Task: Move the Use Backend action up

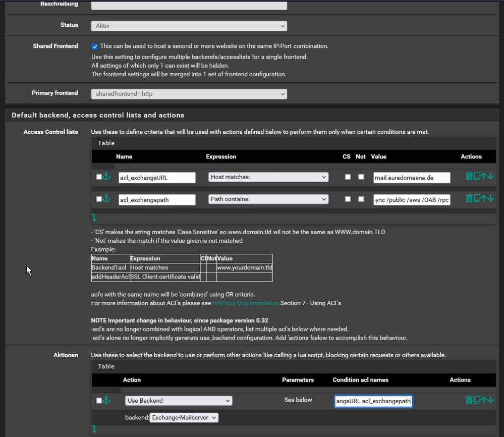Action: 483,400
